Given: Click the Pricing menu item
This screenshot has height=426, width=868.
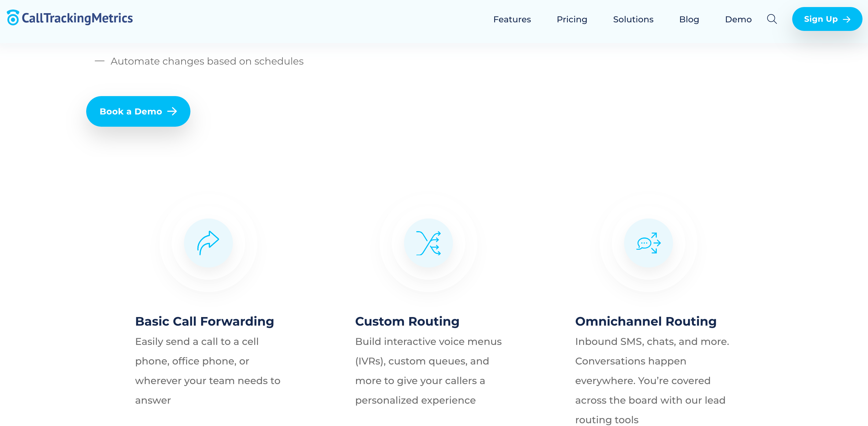Looking at the screenshot, I should click(572, 19).
